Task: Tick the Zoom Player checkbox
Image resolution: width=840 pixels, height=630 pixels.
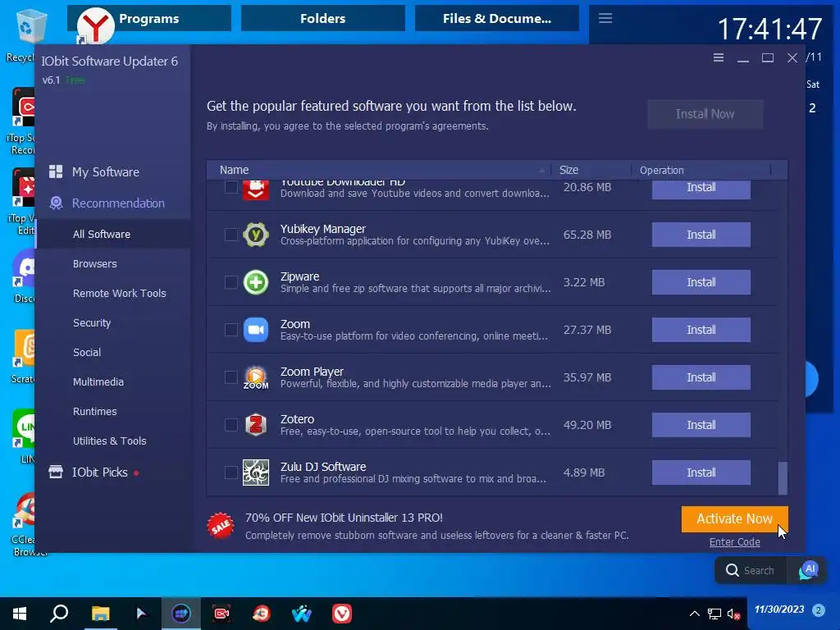Action: (231, 377)
